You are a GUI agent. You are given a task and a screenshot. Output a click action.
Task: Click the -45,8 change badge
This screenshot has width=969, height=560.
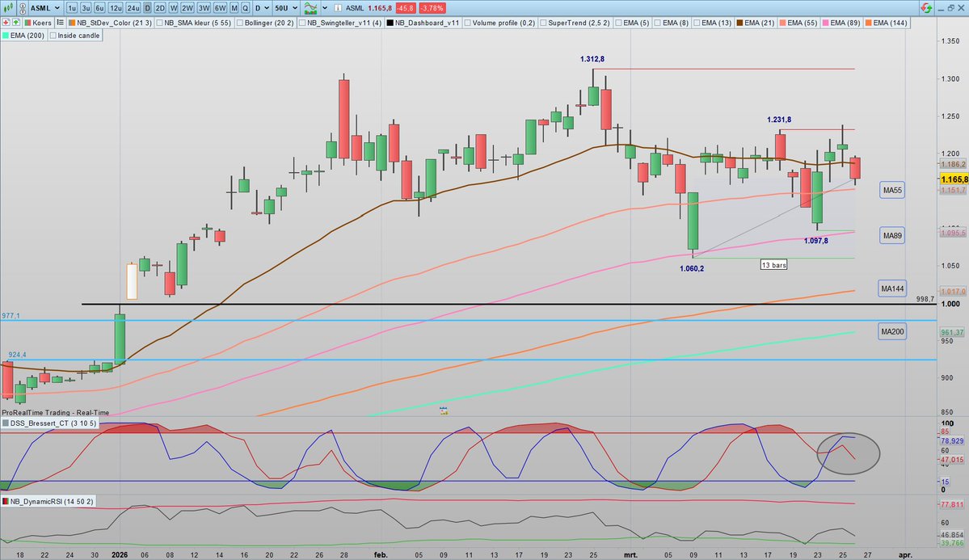(406, 8)
